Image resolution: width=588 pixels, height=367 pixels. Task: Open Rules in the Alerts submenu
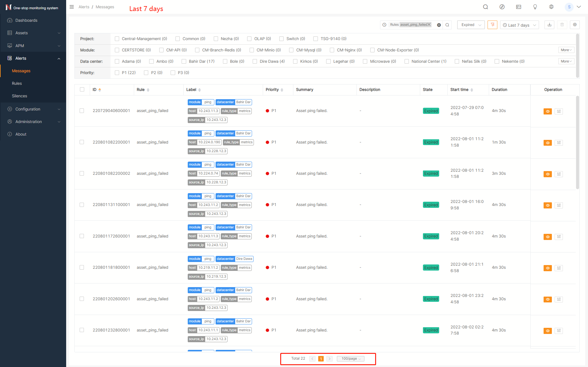click(17, 83)
